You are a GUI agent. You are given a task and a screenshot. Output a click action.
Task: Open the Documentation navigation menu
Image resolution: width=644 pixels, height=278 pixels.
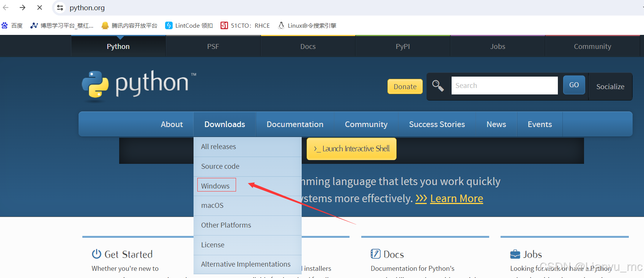pos(295,124)
